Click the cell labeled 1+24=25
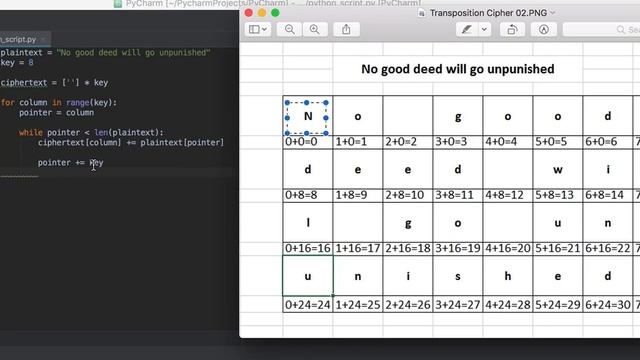Image resolution: width=640 pixels, height=360 pixels. coord(358,304)
